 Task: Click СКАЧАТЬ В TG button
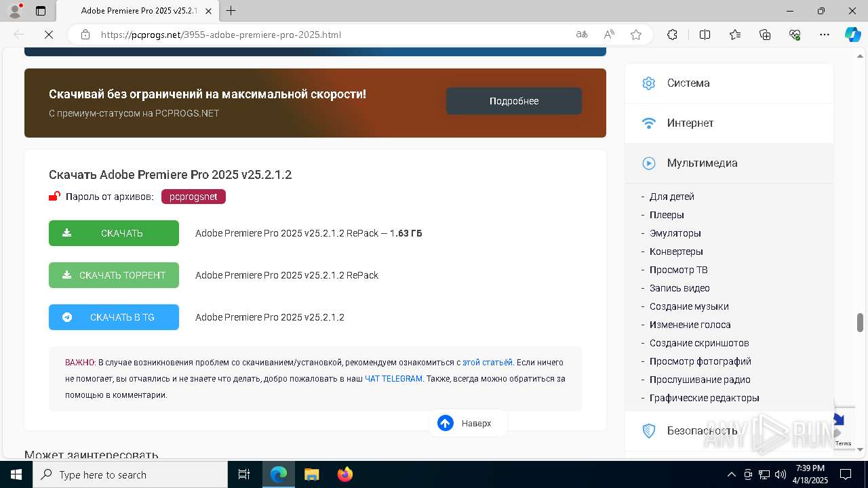point(114,317)
